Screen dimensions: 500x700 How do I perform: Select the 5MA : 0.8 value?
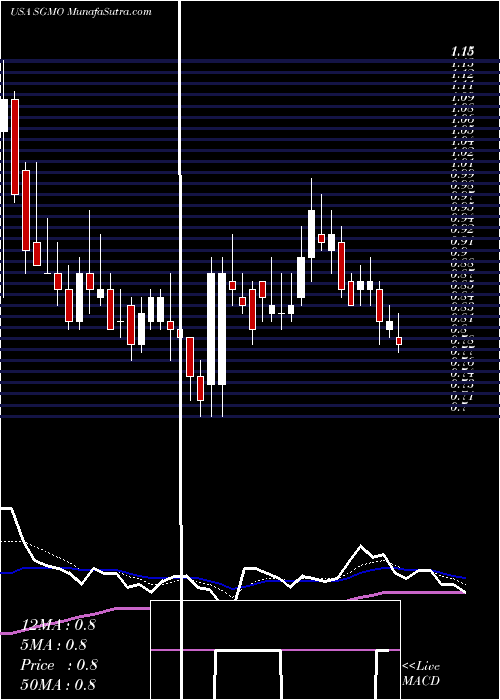tap(53, 645)
